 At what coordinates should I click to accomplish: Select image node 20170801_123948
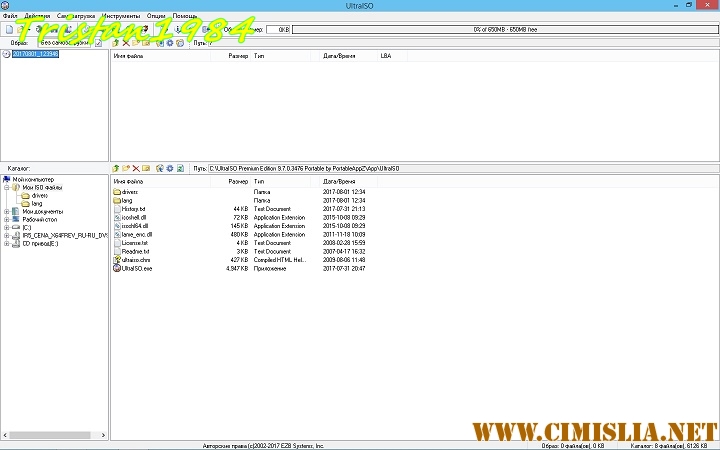click(x=35, y=54)
